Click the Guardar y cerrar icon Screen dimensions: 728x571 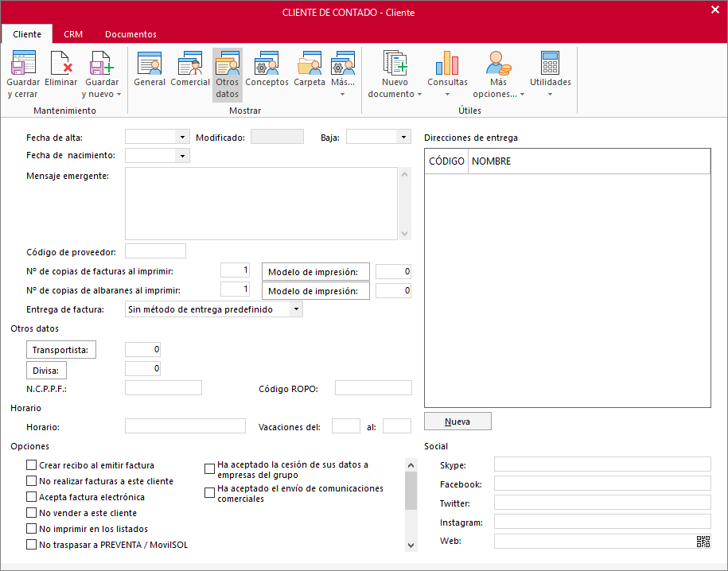(23, 64)
